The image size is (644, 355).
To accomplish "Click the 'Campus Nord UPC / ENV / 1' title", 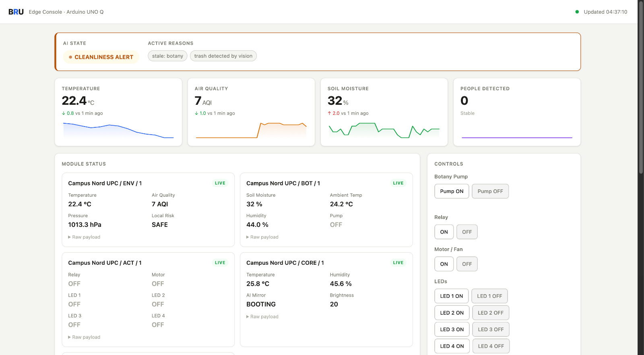I will click(105, 183).
